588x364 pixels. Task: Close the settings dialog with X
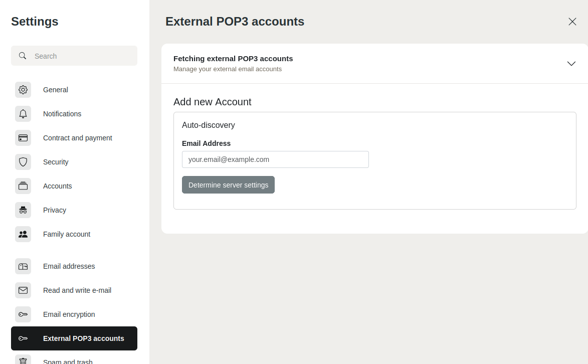572,22
